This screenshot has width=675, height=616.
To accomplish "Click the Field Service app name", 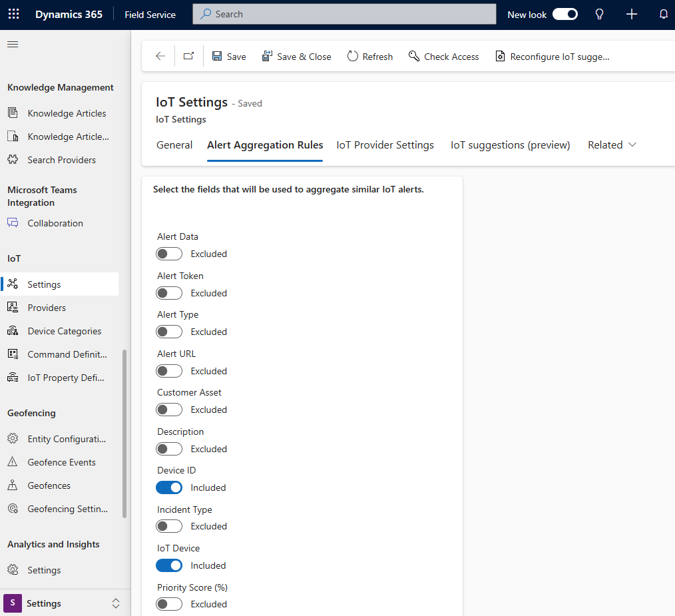I will coord(150,15).
